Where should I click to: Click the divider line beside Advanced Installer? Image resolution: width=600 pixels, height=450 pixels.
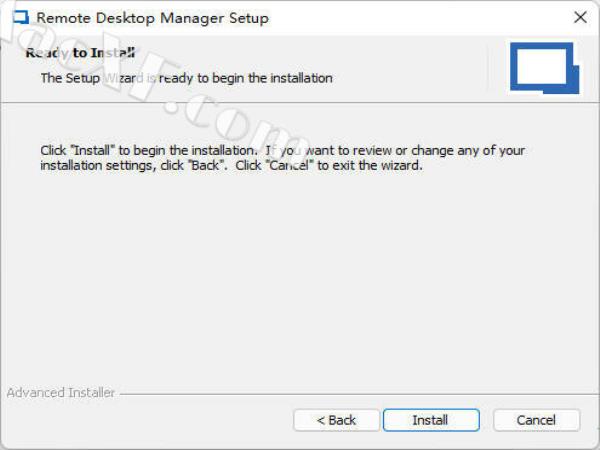(x=350, y=394)
